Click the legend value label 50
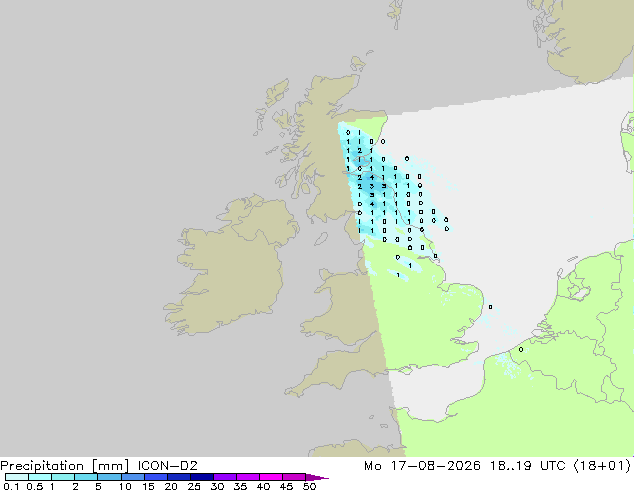The height and width of the screenshot is (490, 634). pos(309,486)
